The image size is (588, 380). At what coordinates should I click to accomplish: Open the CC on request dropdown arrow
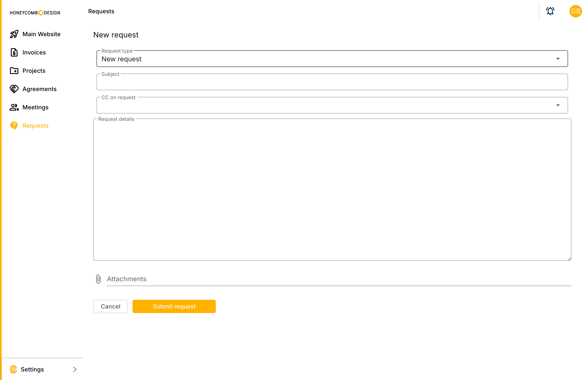[558, 105]
